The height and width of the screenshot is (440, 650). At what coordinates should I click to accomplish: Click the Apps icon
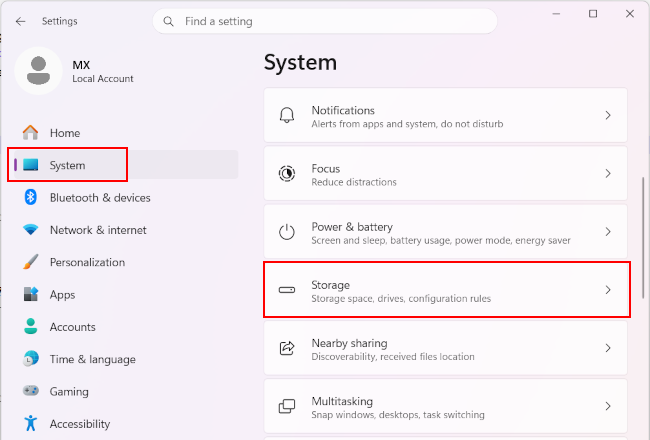tap(31, 294)
